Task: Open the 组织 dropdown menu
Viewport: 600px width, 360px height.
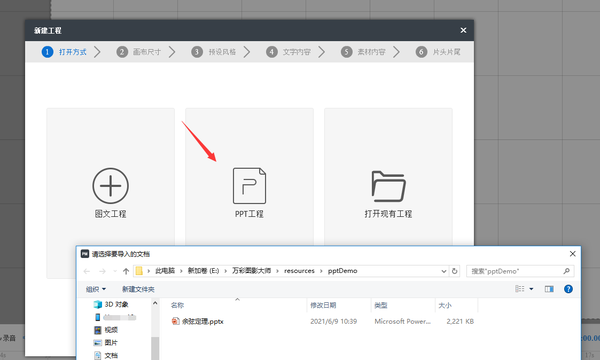Action: coord(96,289)
